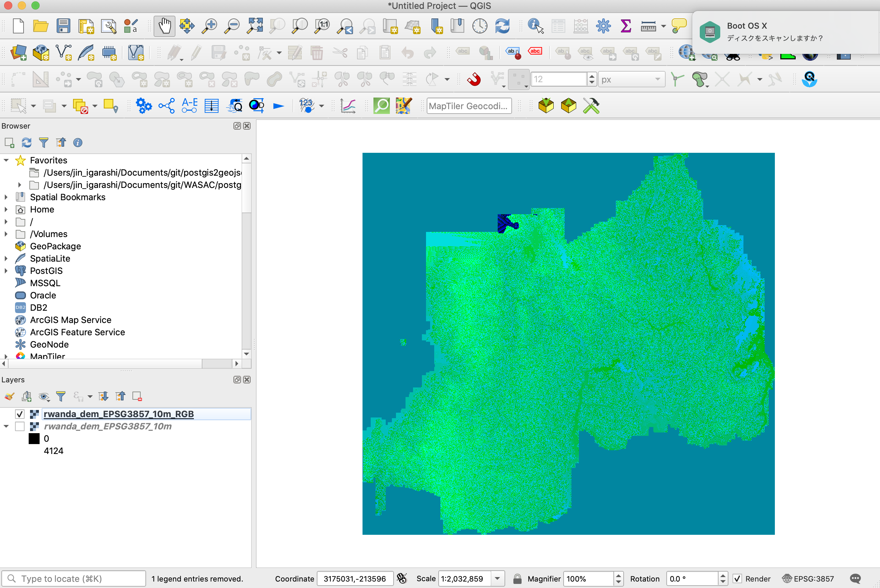Click the EPSG:3857 CRS button

coord(808,579)
